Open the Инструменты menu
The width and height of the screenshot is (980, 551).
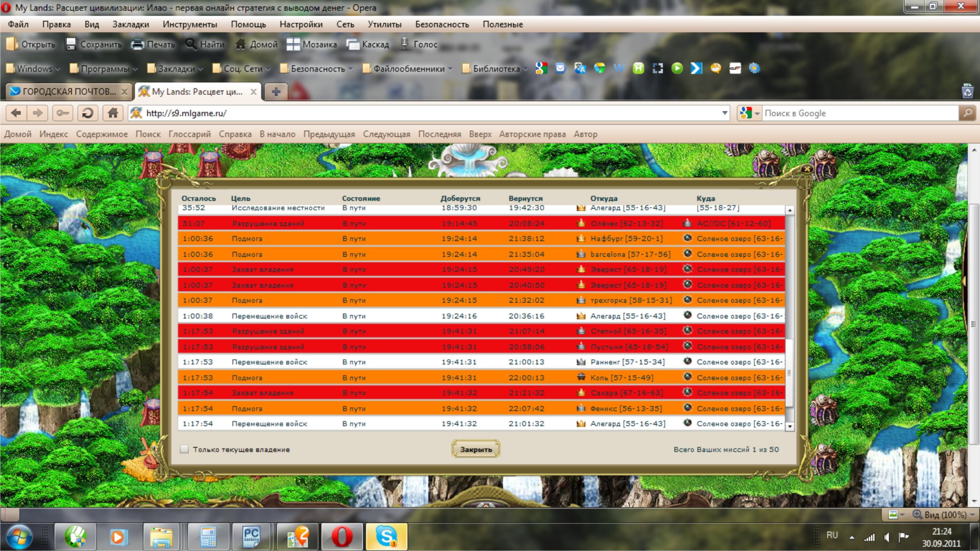(x=190, y=24)
